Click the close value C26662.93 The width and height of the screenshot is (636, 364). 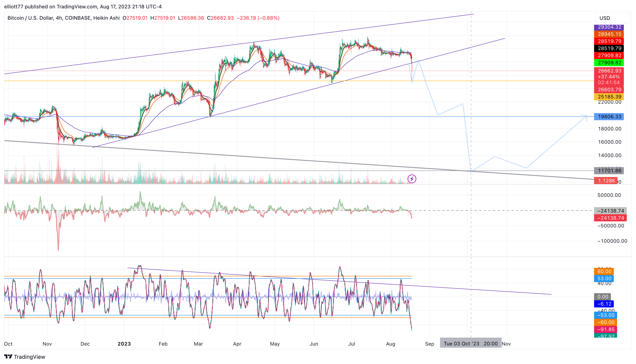pos(220,18)
